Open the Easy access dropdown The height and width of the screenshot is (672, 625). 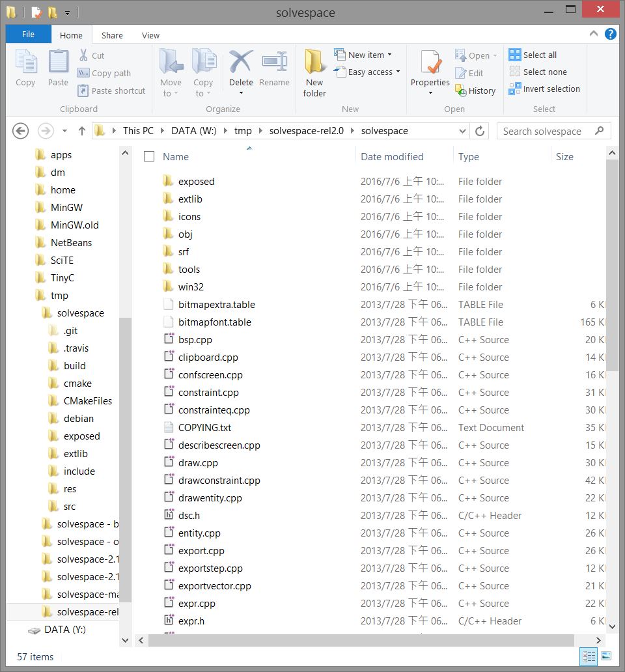[367, 72]
